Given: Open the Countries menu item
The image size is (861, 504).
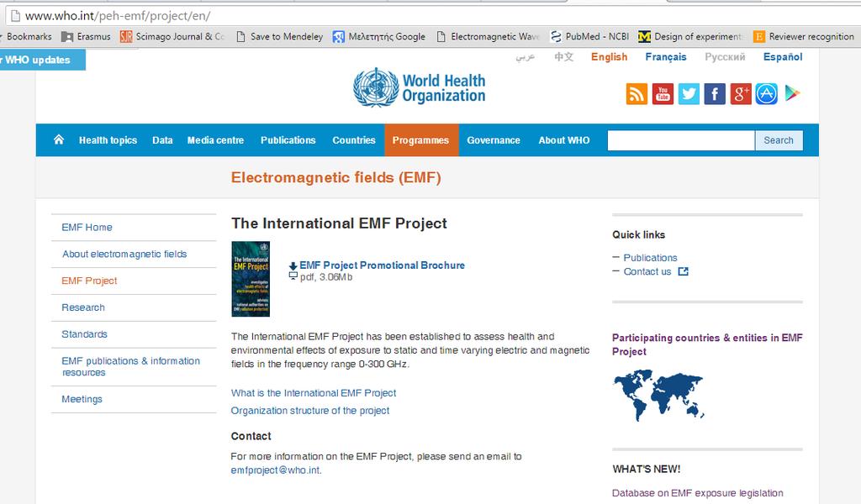Looking at the screenshot, I should coord(354,140).
